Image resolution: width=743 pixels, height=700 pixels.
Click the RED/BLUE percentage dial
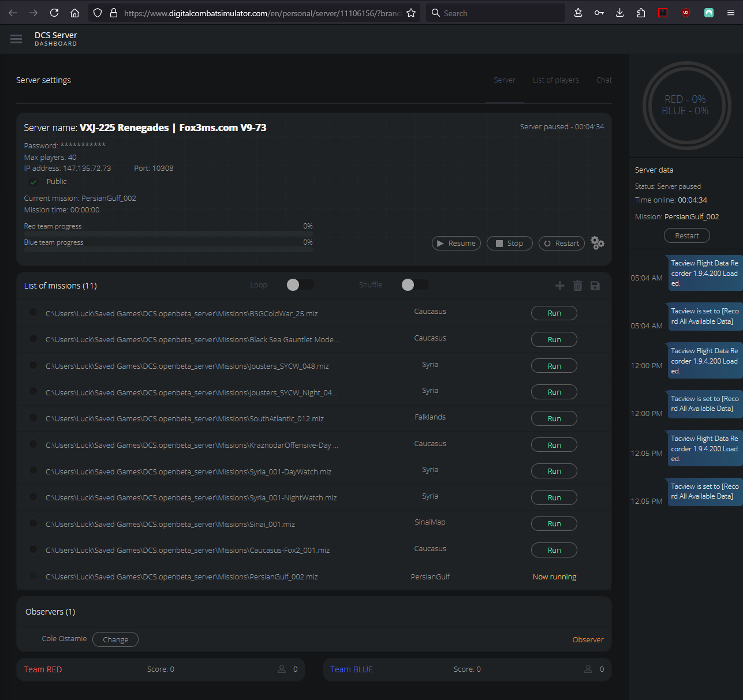(x=686, y=106)
